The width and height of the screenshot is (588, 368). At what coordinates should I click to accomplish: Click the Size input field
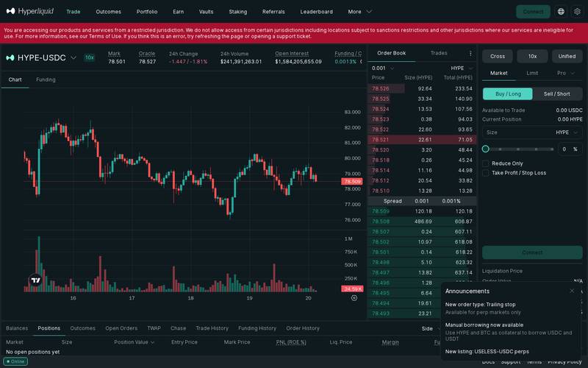[532, 132]
